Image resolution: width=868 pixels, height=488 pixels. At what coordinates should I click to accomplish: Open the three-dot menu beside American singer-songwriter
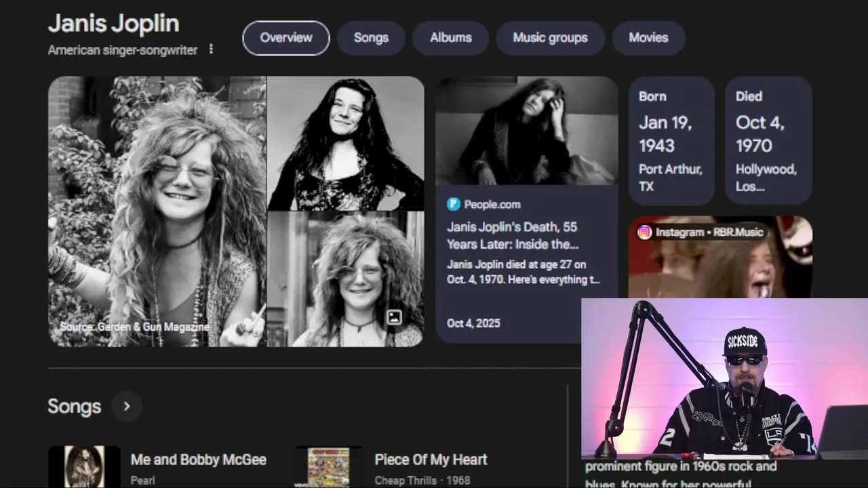[x=211, y=49]
